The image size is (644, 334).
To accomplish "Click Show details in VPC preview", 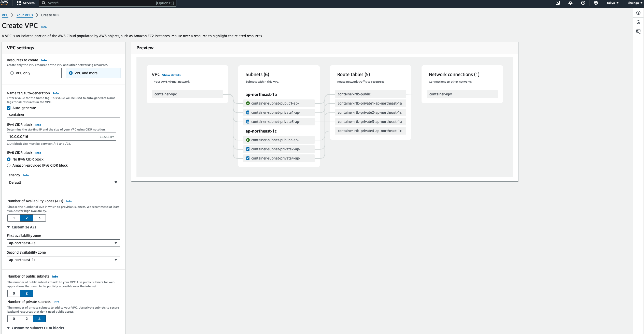I will [171, 75].
